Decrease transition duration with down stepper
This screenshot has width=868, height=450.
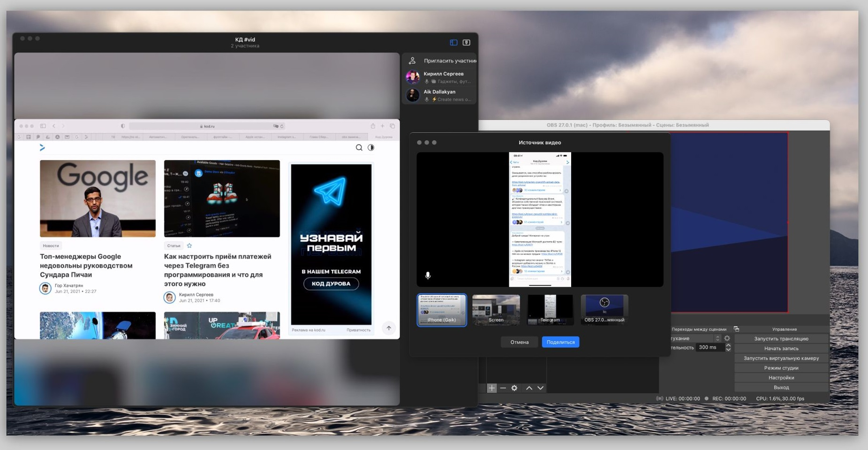(x=728, y=350)
